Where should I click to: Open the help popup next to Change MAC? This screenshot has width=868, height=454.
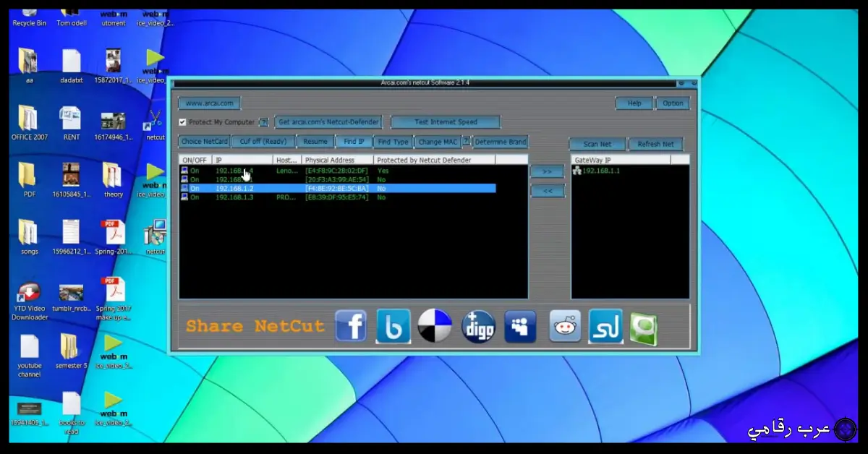465,142
